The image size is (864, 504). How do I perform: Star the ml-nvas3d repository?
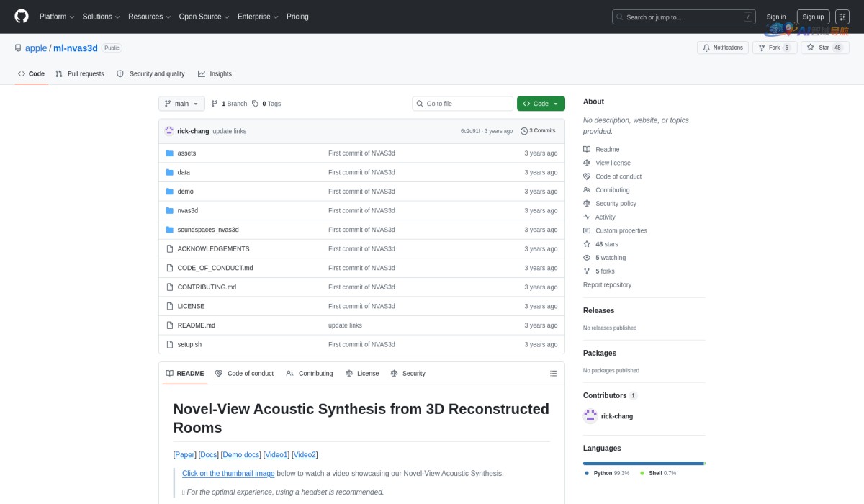(x=818, y=48)
